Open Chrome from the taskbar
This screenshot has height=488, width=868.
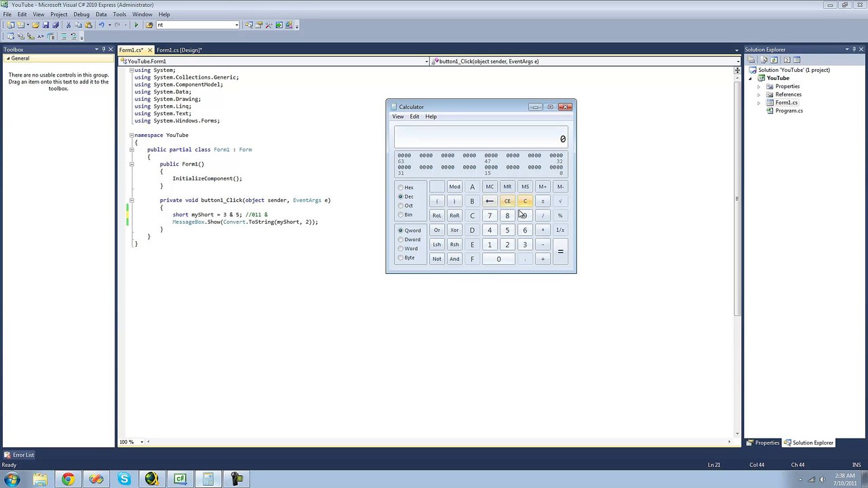[x=68, y=479]
